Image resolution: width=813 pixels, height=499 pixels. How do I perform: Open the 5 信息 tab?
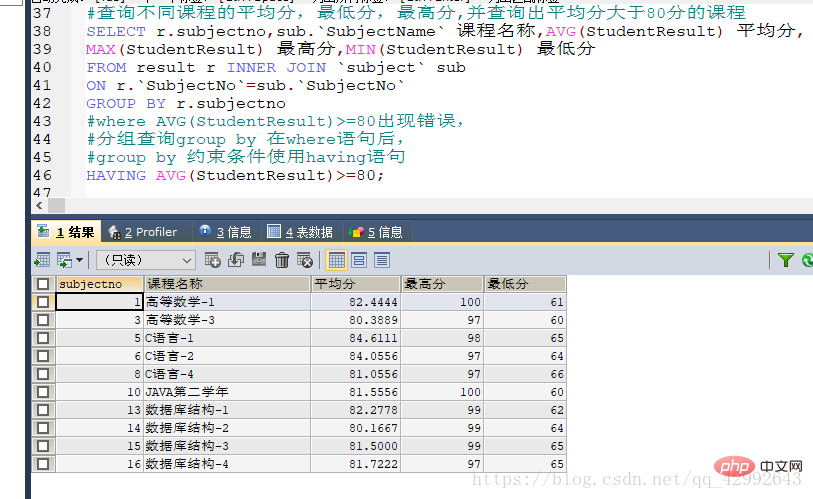coord(376,232)
